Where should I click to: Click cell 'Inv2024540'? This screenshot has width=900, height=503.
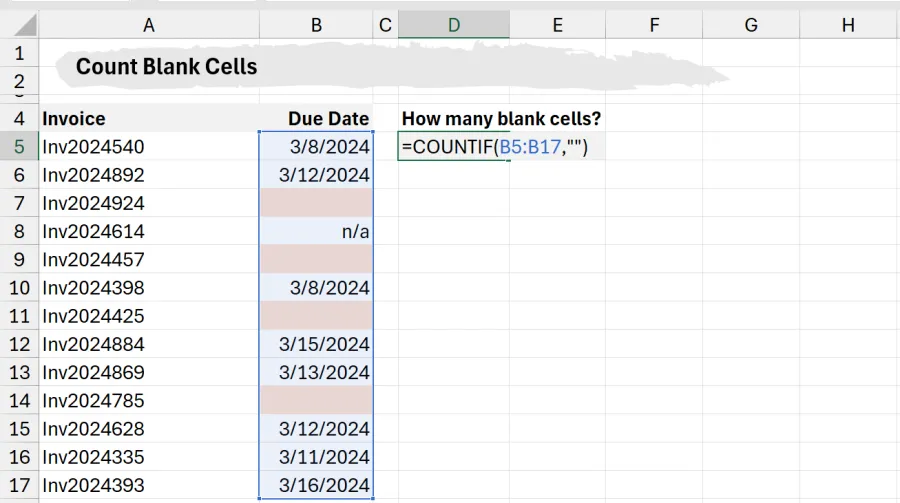click(149, 146)
